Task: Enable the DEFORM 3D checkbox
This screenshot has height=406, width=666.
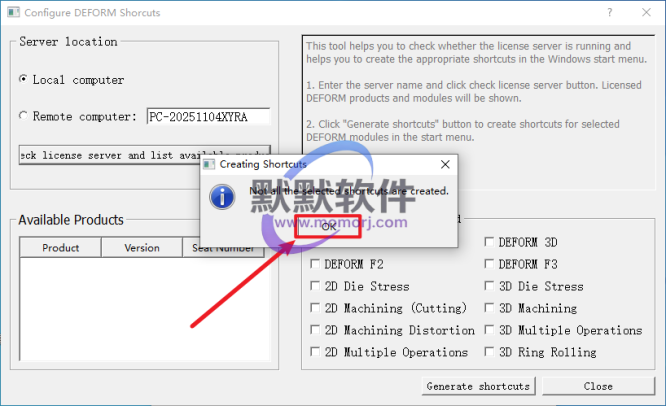Action: pos(490,242)
